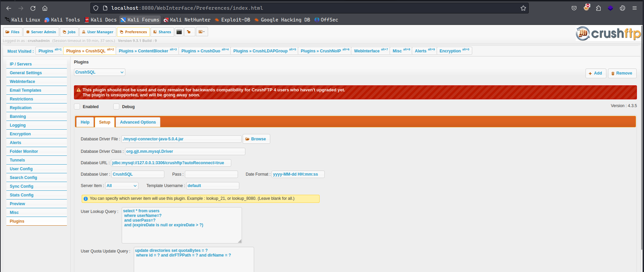Click the browser address bar
Screen dimensions: 644x272
[309, 8]
